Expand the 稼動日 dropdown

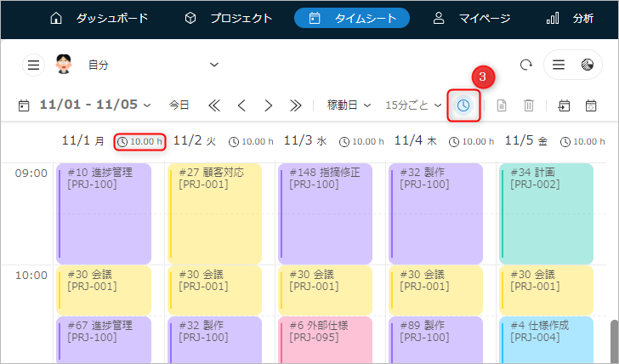(x=349, y=105)
